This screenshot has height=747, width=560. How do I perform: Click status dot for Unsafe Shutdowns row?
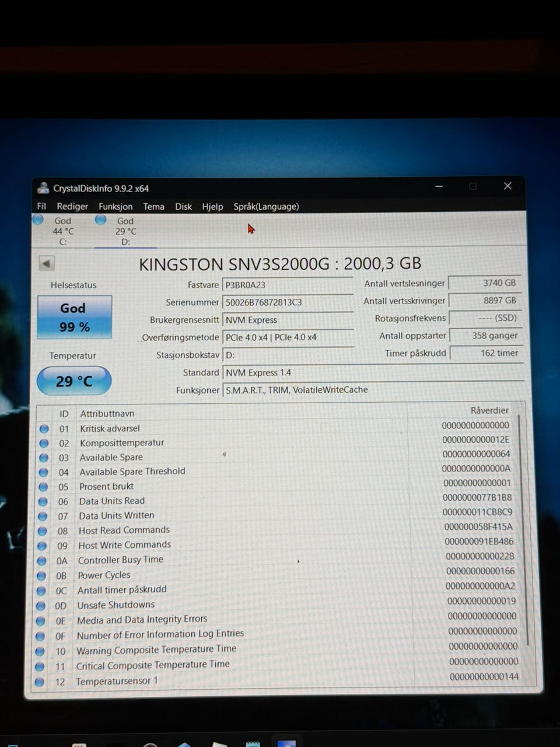41,606
